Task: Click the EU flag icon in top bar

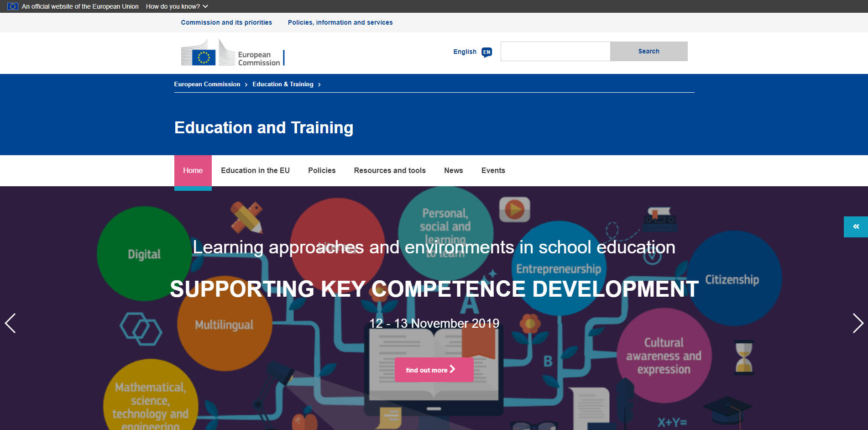Action: pyautogui.click(x=13, y=6)
